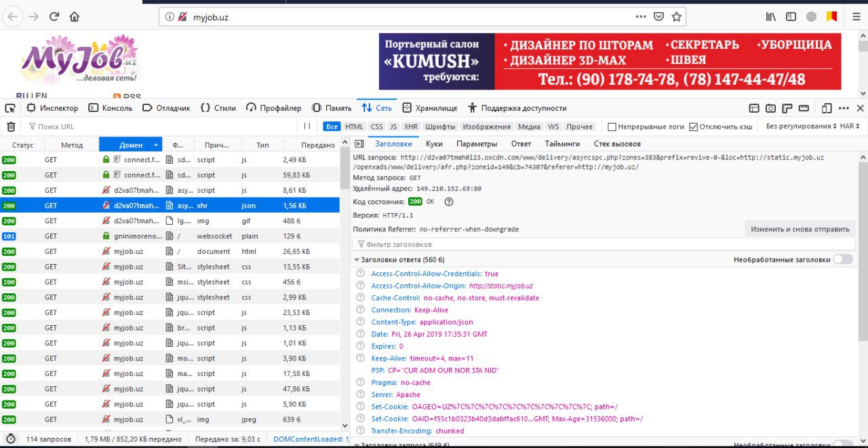Toggle rulers for the page

pyautogui.click(x=787, y=108)
